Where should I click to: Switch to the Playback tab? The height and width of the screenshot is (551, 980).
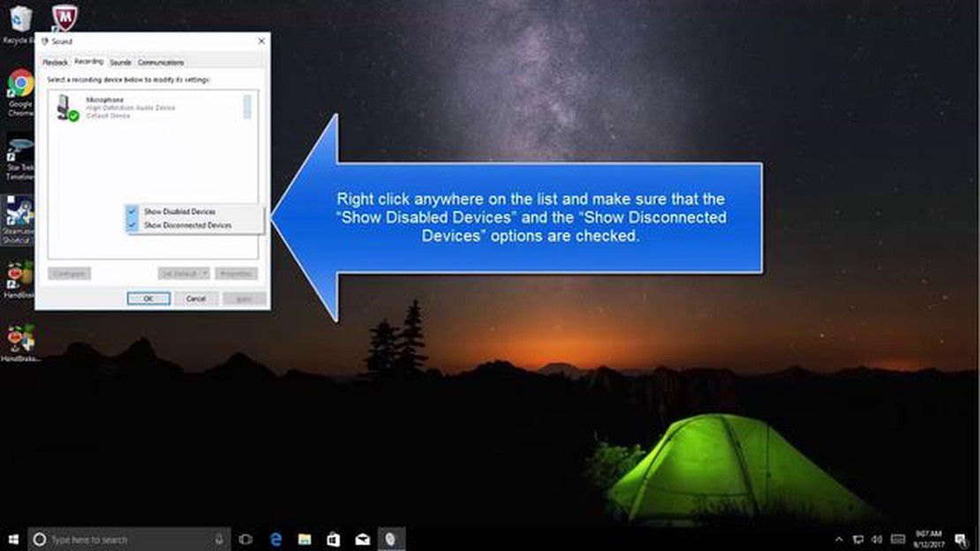(x=56, y=63)
